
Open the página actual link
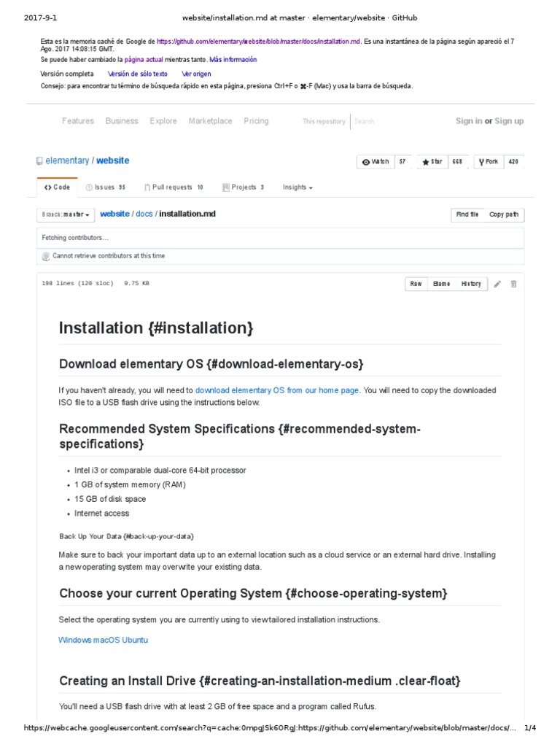[x=144, y=60]
